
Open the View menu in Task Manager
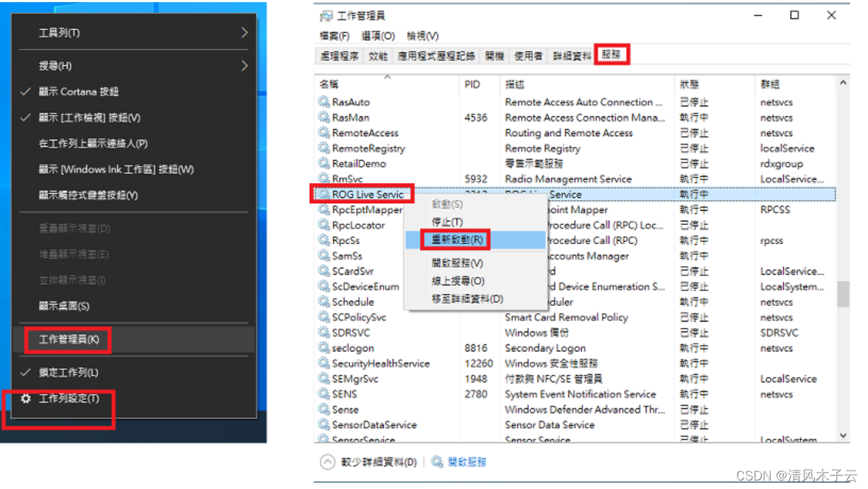coord(423,36)
